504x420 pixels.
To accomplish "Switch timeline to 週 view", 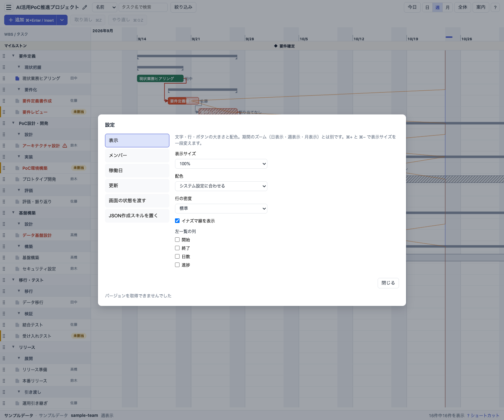I will [x=437, y=7].
